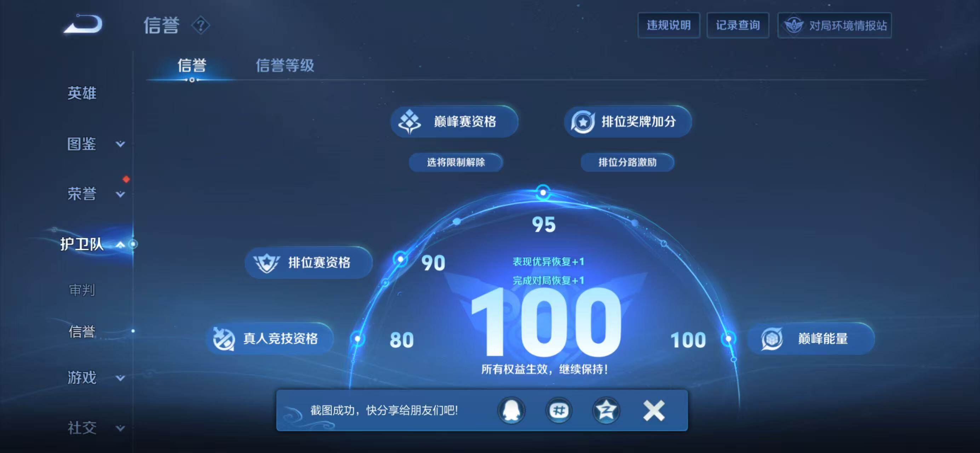980x453 pixels.
Task: Switch to the 信誉等级 tab
Action: [285, 65]
